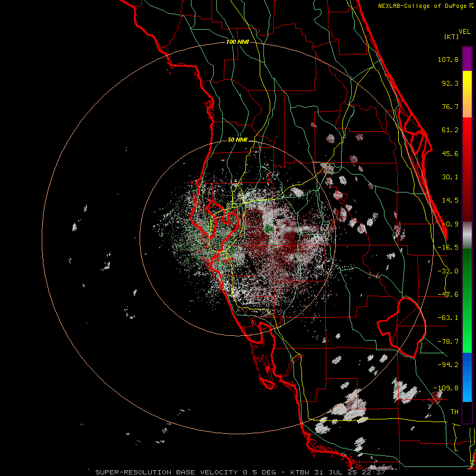
Task: Click the TH legend label
Action: tap(454, 412)
